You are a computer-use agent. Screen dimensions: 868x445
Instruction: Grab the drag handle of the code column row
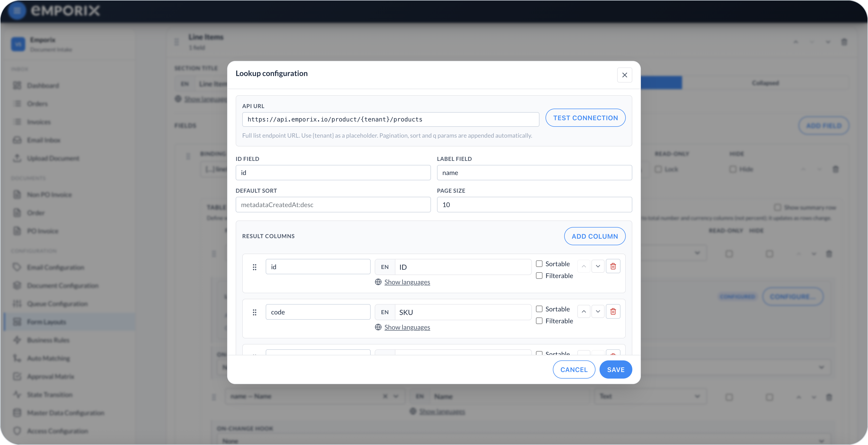tap(254, 312)
